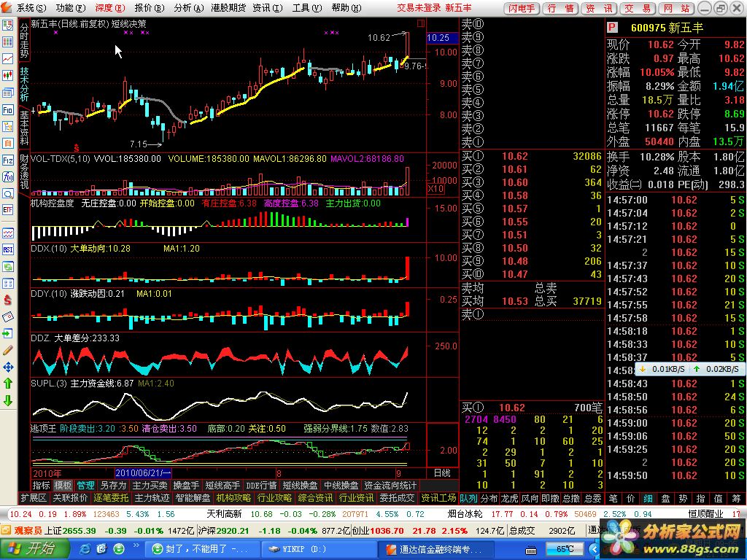
Task: Click the F12 icon in left sidebar
Action: tap(7, 160)
